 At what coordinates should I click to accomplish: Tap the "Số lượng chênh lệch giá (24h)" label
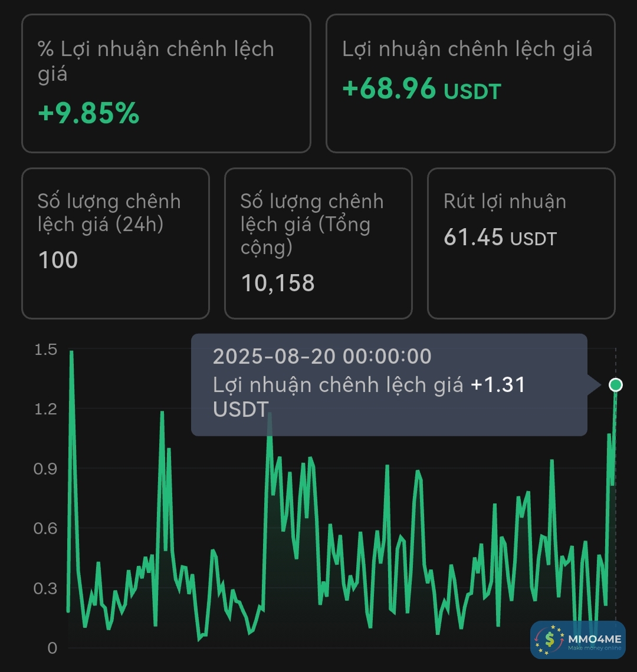(x=109, y=212)
